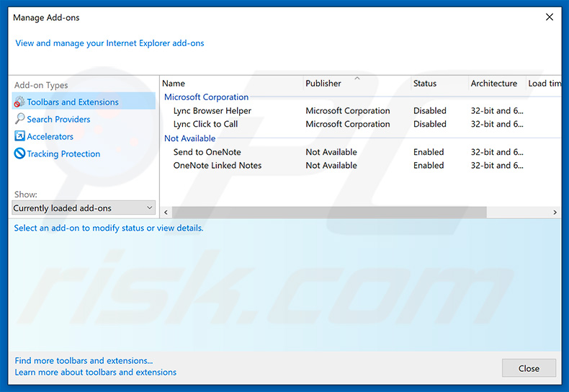Open Learn more about toolbars and extensions
569x392 pixels.
(x=96, y=372)
